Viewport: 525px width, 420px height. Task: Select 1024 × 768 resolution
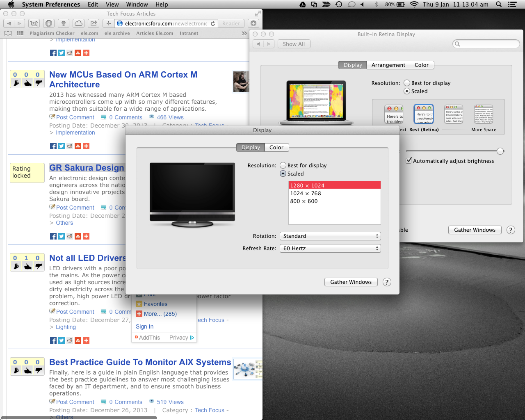pos(335,193)
